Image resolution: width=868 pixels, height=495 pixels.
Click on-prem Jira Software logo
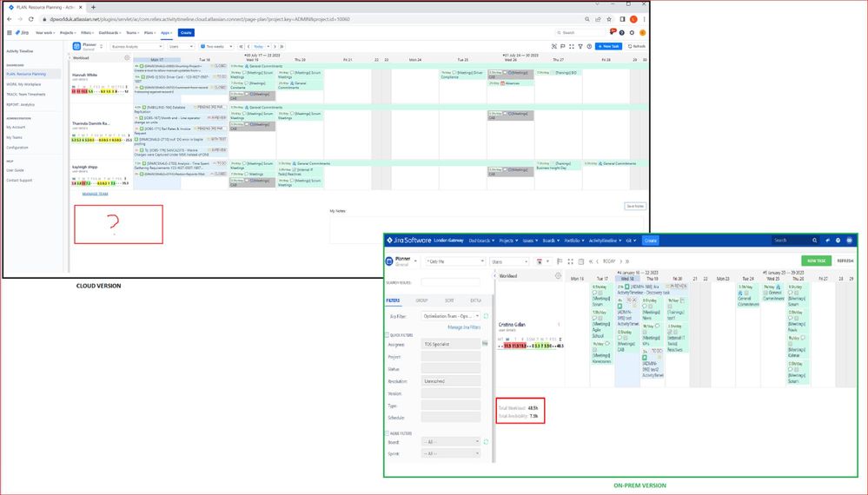[x=408, y=240]
